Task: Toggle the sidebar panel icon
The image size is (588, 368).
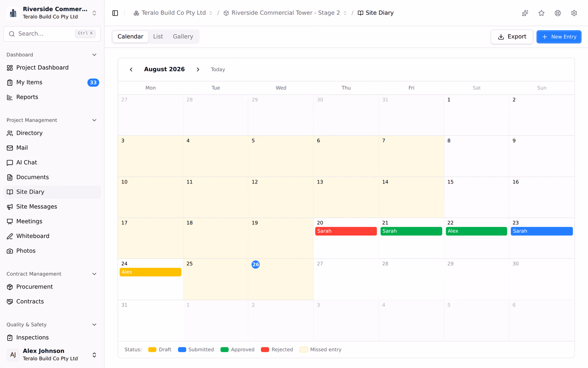Action: 115,13
